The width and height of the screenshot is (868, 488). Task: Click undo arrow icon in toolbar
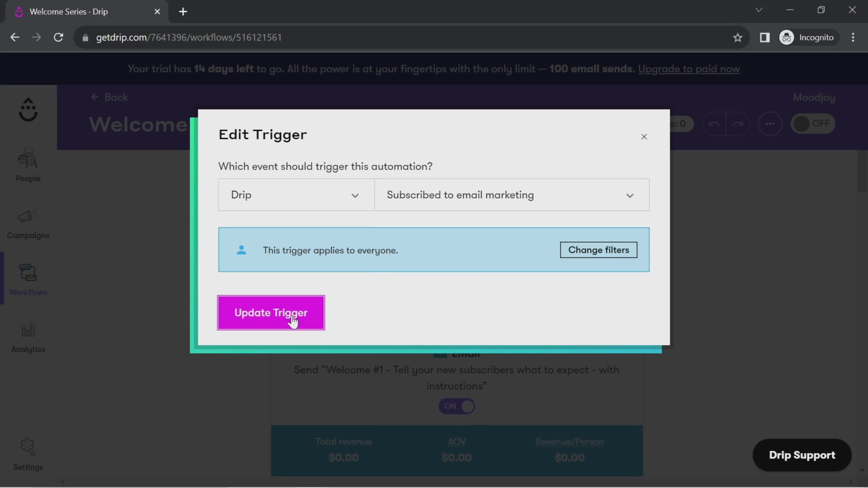(714, 123)
